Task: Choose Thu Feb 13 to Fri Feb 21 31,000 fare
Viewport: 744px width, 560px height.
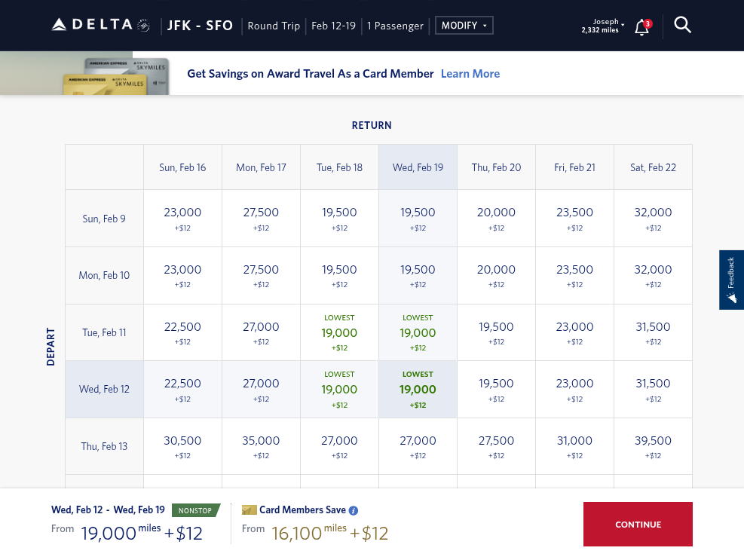Action: (574, 447)
